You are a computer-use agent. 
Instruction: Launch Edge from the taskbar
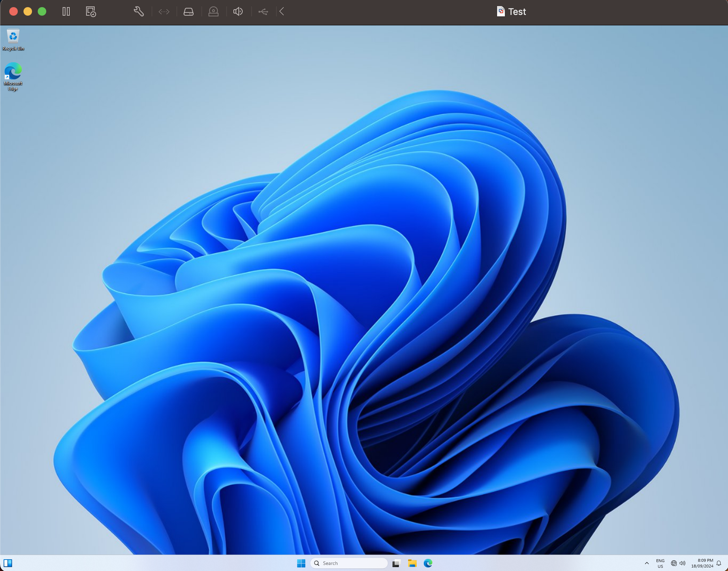coord(428,563)
